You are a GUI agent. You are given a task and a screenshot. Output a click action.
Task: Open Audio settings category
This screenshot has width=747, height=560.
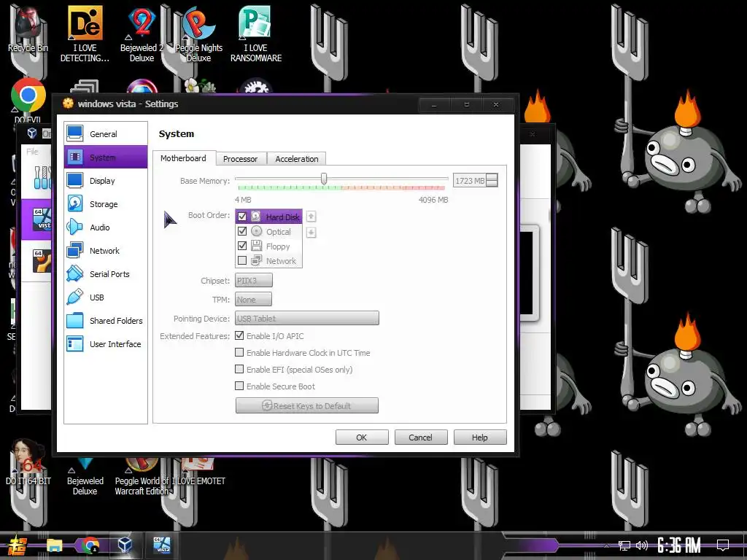pyautogui.click(x=105, y=227)
